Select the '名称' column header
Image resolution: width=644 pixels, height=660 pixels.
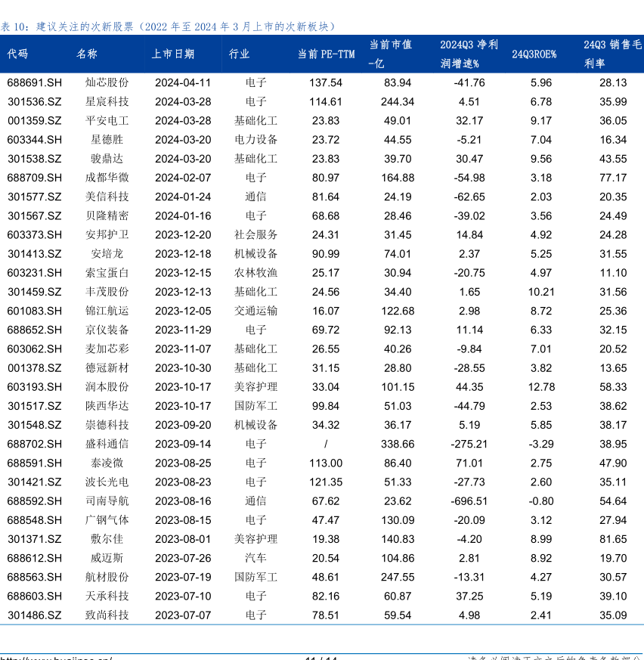[x=87, y=54]
